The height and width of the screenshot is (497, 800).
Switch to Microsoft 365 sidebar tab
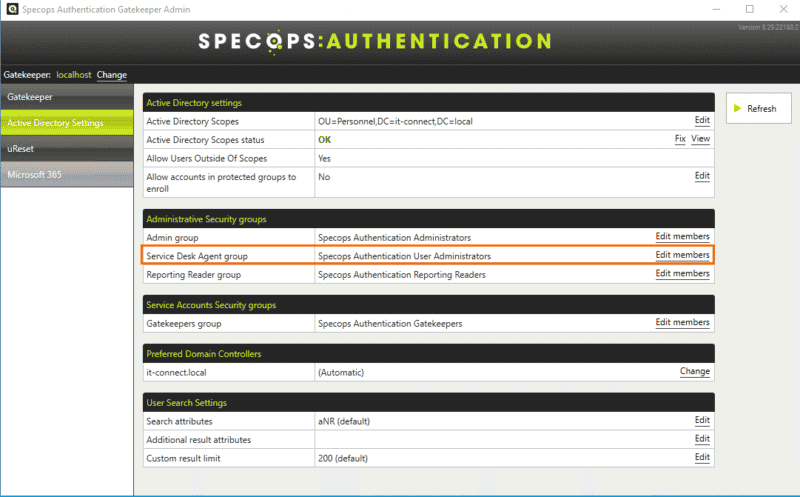coord(67,175)
